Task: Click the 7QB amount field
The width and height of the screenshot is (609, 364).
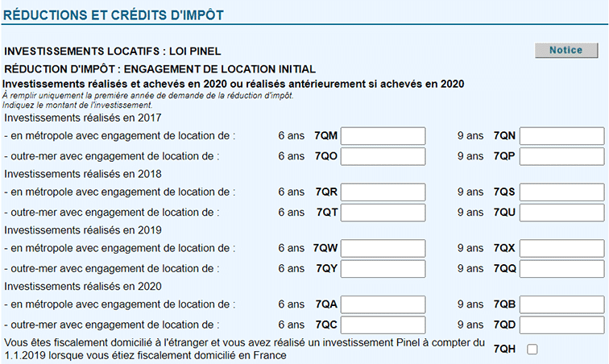Action: [x=561, y=304]
